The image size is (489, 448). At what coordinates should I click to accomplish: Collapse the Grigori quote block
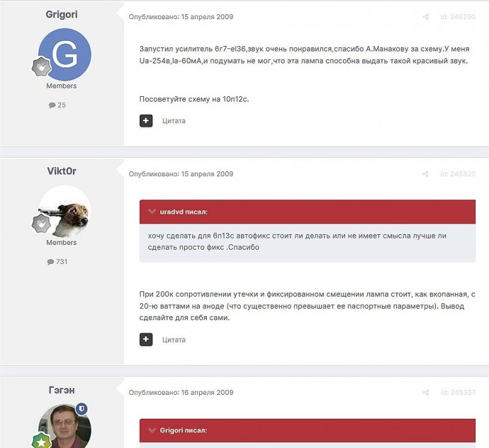coord(152,430)
